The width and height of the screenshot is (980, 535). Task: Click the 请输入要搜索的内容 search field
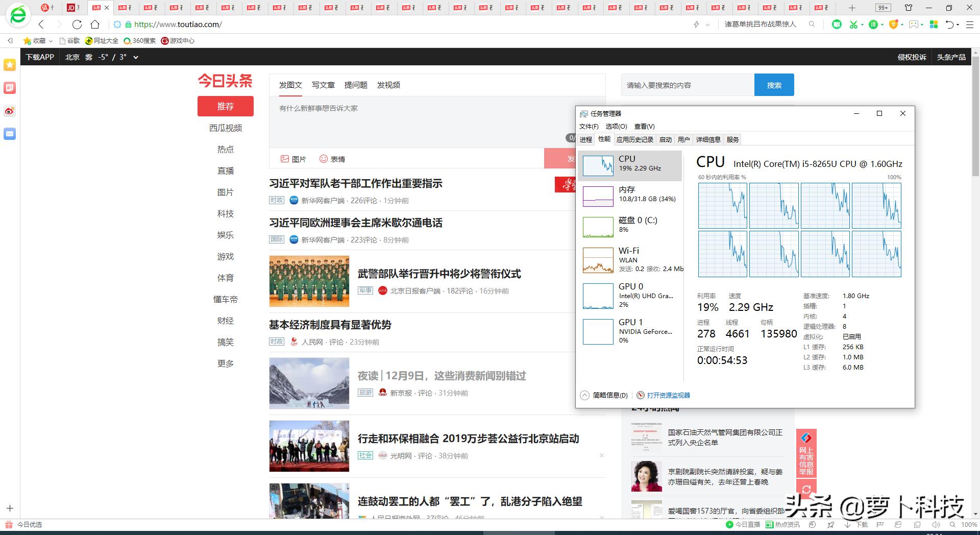click(x=687, y=85)
